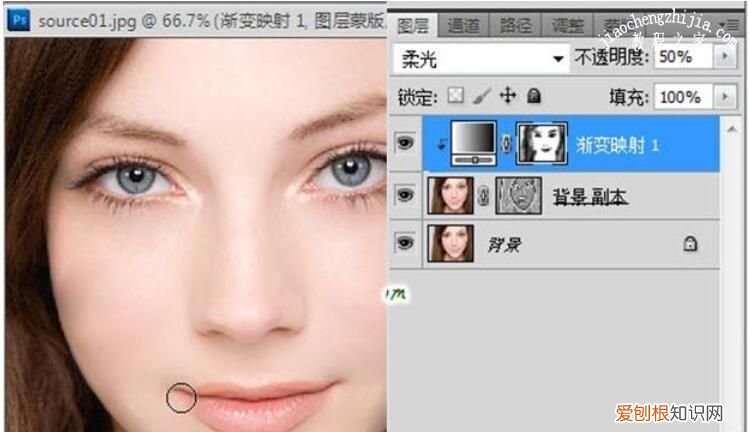
Task: Toggle visibility of 背景副本 layer
Action: tap(405, 195)
